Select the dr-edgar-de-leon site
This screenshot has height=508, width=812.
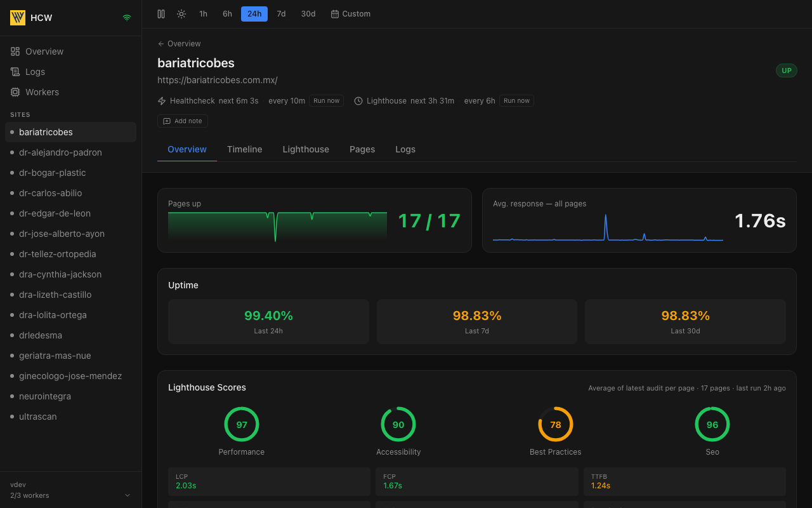point(70,213)
